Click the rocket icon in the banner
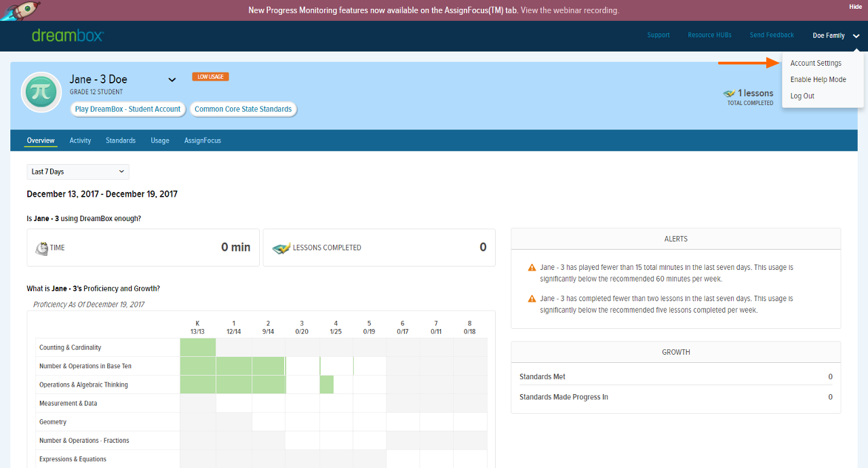The width and height of the screenshot is (868, 468). coord(20,10)
